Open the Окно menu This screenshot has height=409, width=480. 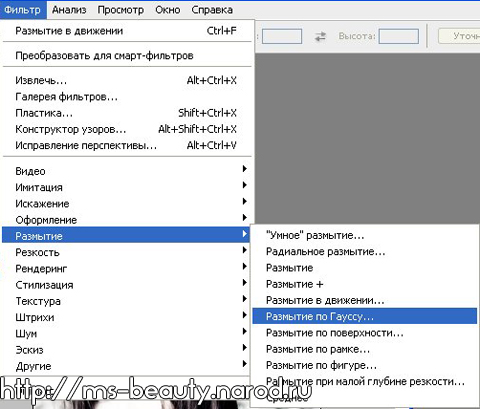[167, 10]
